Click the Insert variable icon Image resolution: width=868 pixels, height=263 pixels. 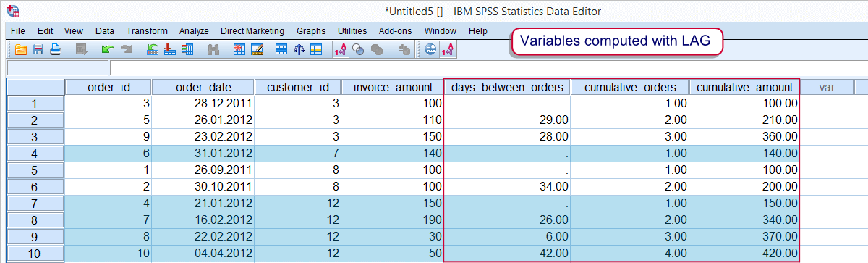[x=257, y=50]
